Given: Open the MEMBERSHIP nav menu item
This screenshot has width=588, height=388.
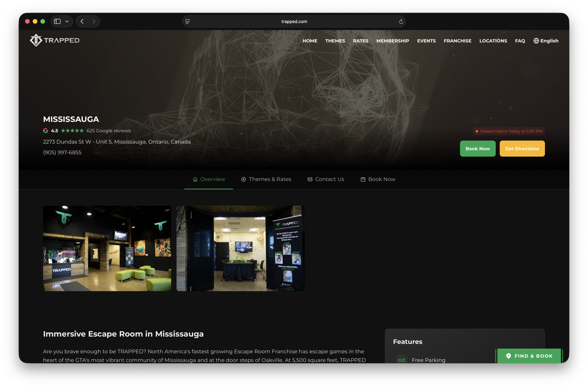Looking at the screenshot, I should [x=393, y=41].
